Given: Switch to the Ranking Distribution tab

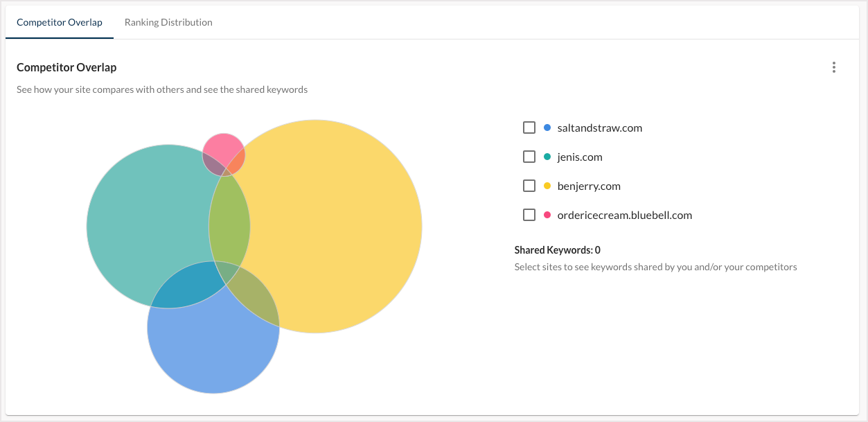Looking at the screenshot, I should point(168,22).
